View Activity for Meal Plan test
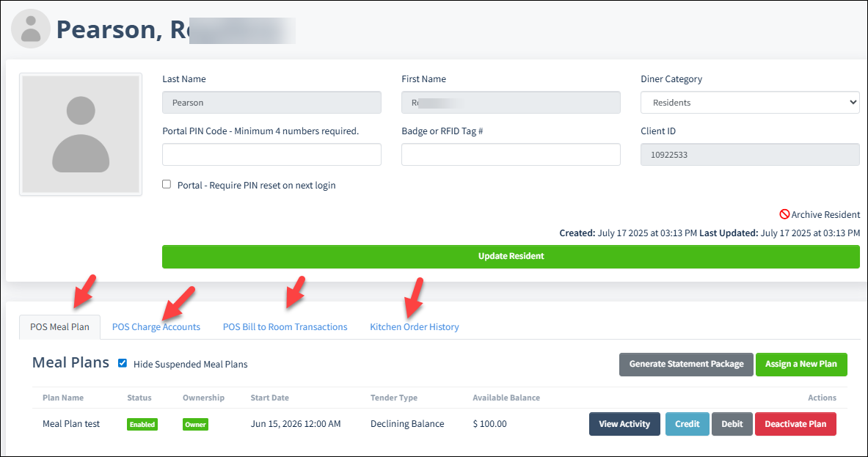868x457 pixels. (x=624, y=424)
